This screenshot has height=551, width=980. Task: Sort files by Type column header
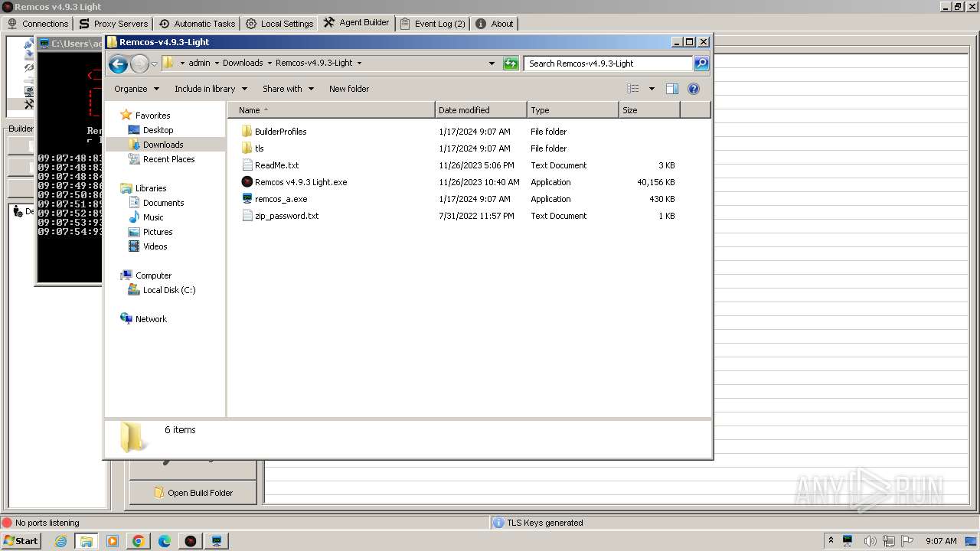tap(573, 110)
